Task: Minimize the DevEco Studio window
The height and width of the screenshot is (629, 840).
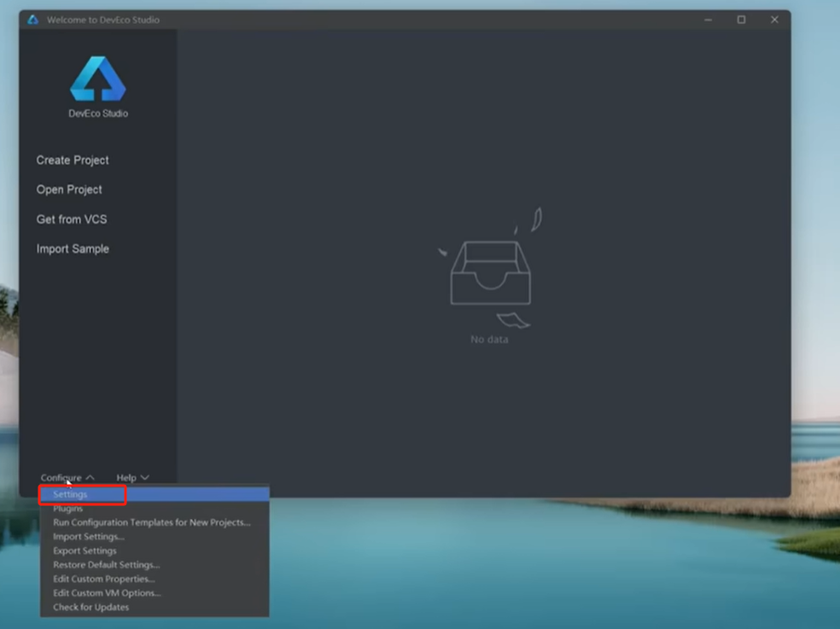Action: click(x=709, y=20)
